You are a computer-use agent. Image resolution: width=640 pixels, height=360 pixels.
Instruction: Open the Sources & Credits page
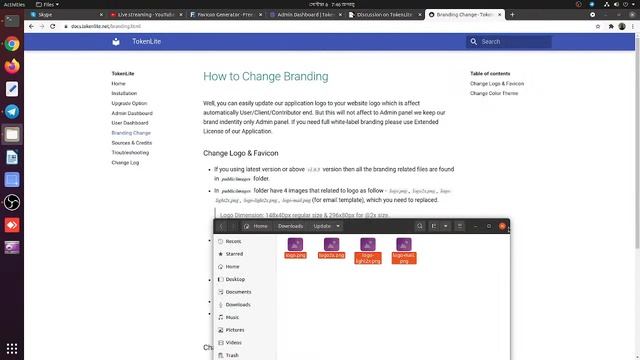click(x=131, y=143)
